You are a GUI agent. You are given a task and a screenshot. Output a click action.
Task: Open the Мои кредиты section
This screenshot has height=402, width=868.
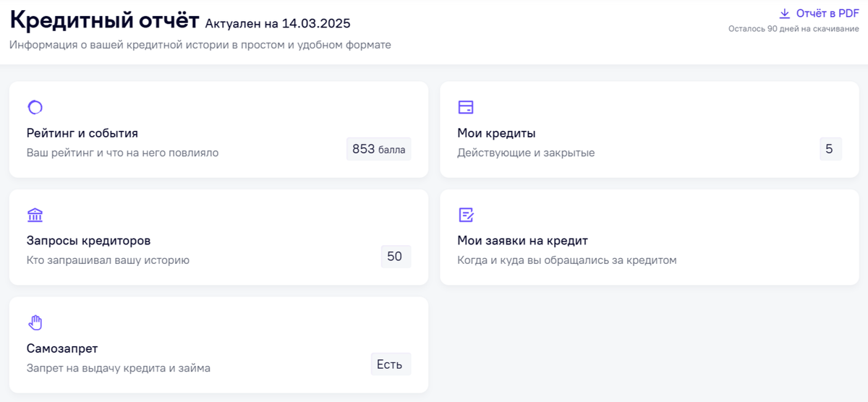496,133
